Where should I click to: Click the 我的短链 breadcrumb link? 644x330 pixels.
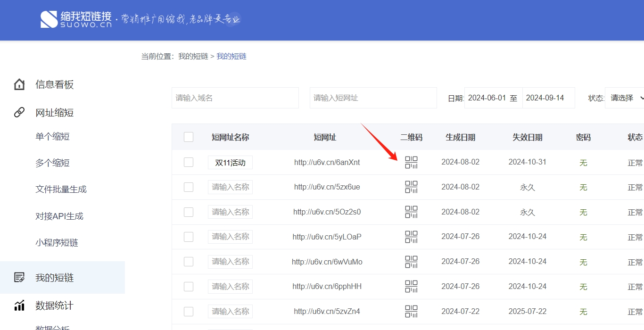[x=231, y=57]
